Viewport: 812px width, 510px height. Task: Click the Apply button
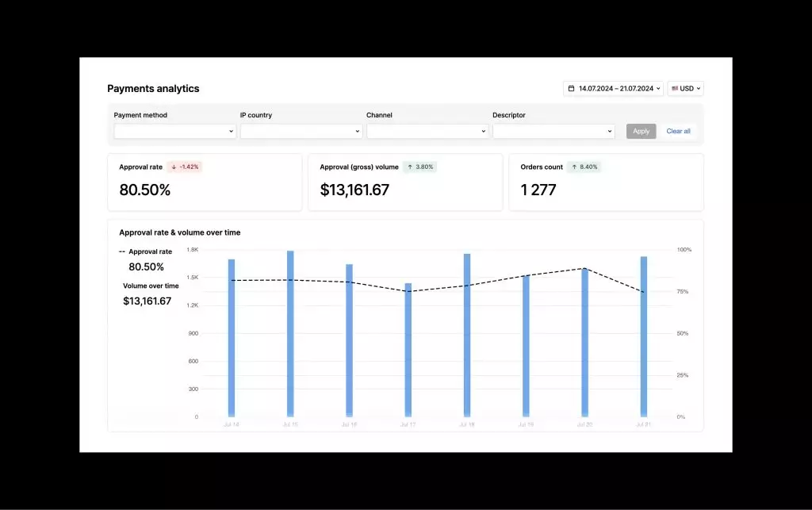click(x=641, y=131)
